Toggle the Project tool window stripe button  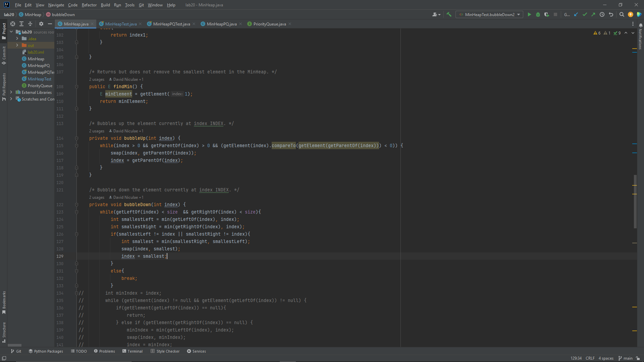tap(4, 31)
